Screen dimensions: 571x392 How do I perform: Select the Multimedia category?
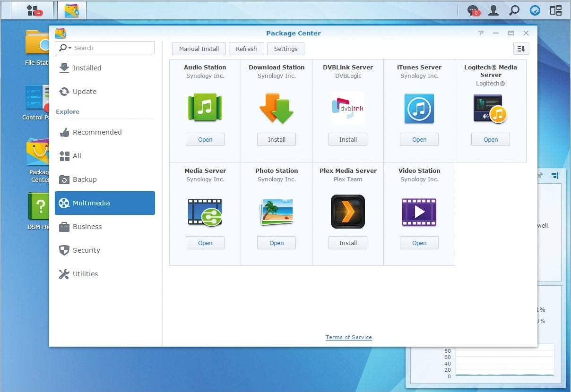click(x=105, y=203)
